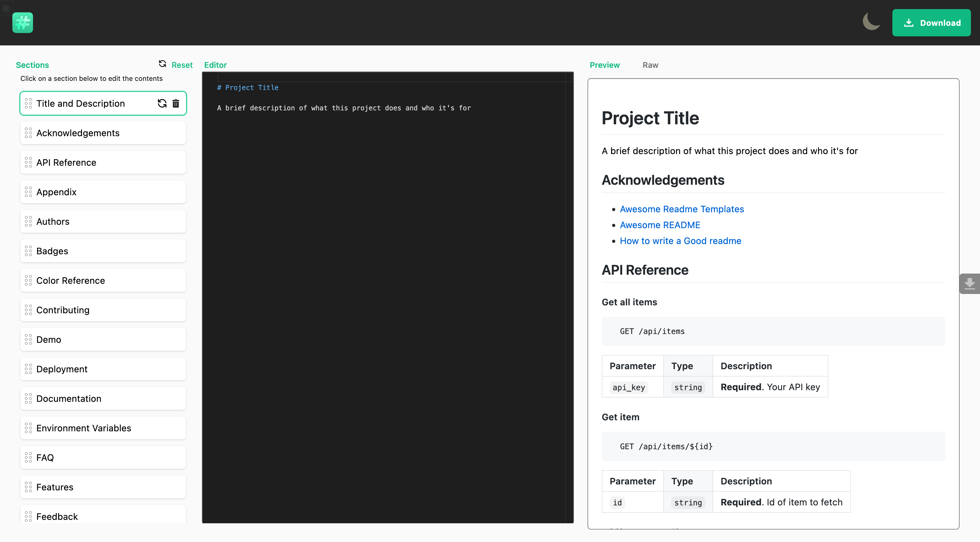Grab drag handle of API Reference section
The image size is (980, 542).
coord(28,163)
